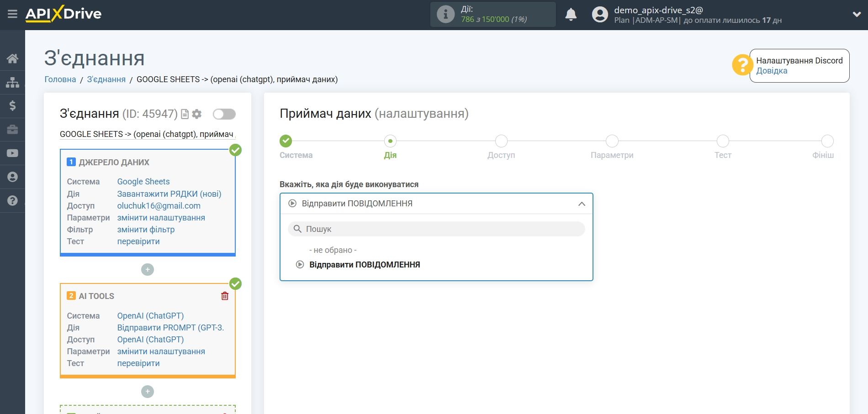Click the Параметри step
868x414 pixels.
(x=612, y=141)
